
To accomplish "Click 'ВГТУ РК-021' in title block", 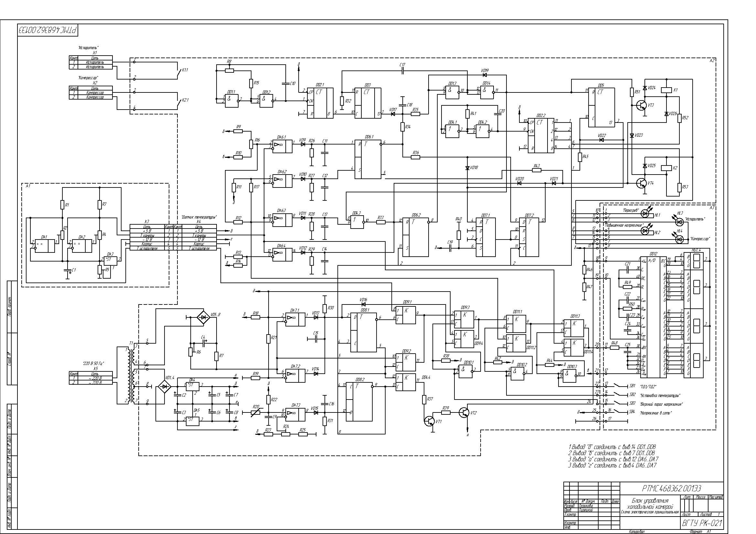I will (x=702, y=523).
